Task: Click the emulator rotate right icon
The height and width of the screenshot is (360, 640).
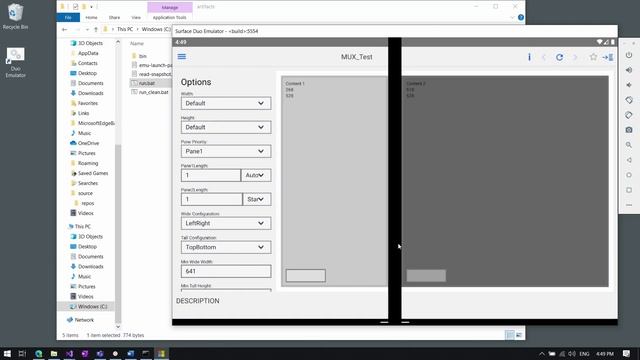Action: [x=629, y=115]
